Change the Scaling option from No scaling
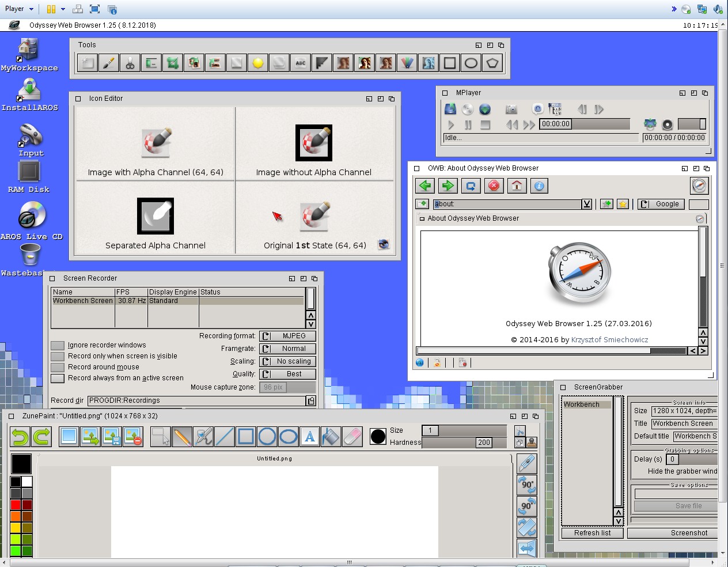The width and height of the screenshot is (728, 567). 287,361
